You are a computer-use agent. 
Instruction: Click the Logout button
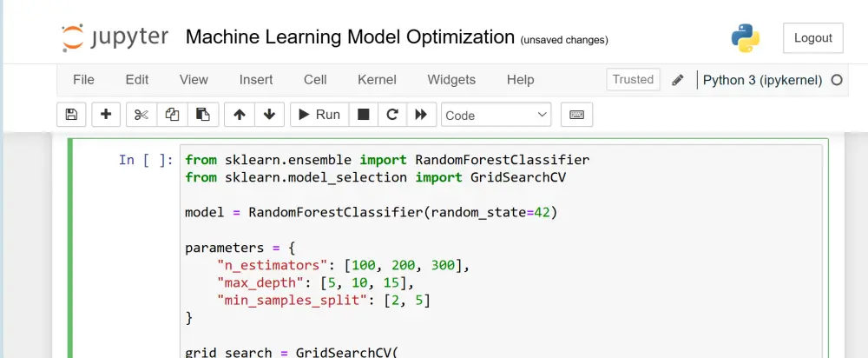[813, 38]
